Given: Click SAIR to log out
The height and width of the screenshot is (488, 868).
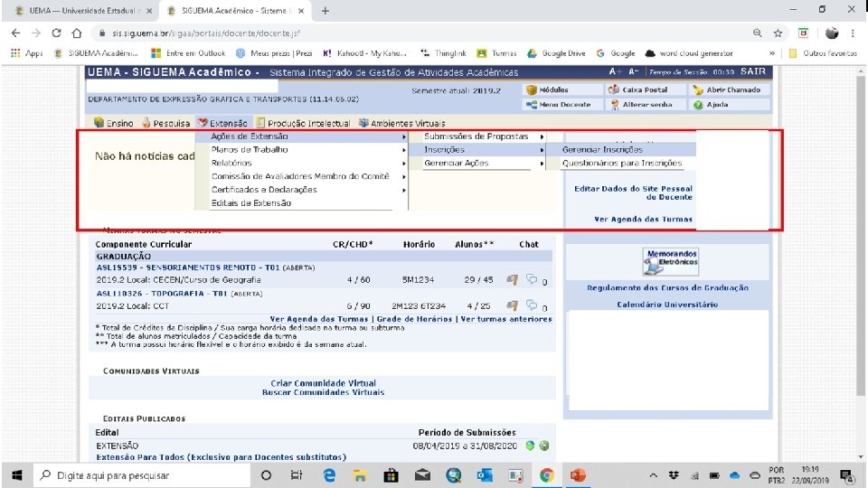Looking at the screenshot, I should (753, 71).
